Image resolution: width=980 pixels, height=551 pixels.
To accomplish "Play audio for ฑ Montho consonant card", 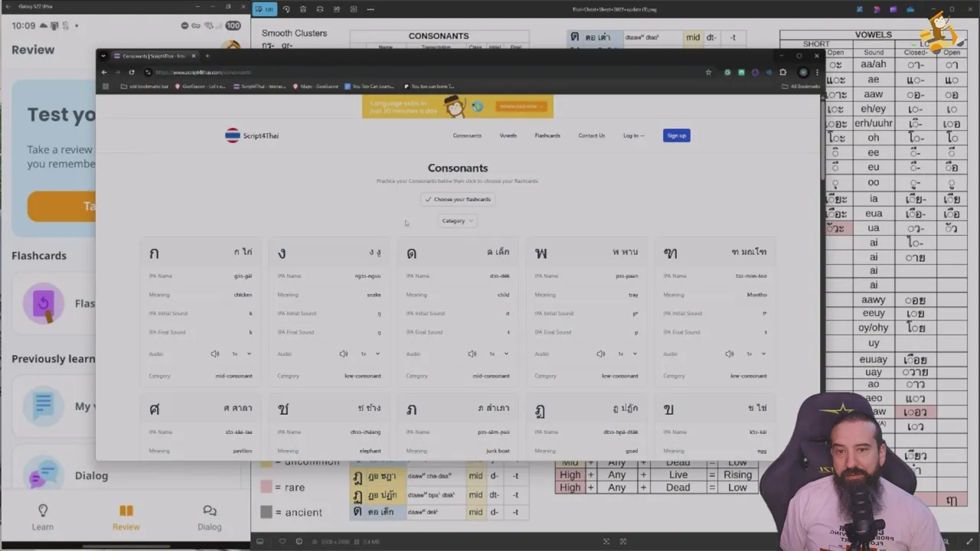I will tap(730, 354).
